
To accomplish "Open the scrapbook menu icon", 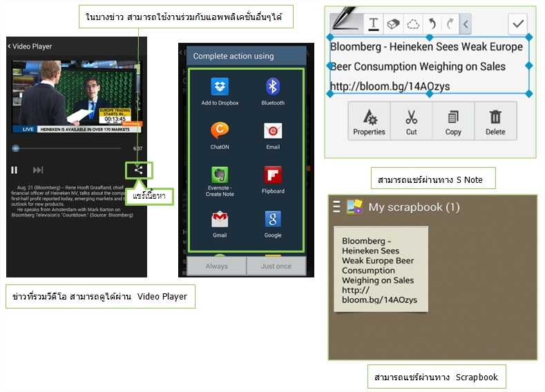I will [336, 206].
